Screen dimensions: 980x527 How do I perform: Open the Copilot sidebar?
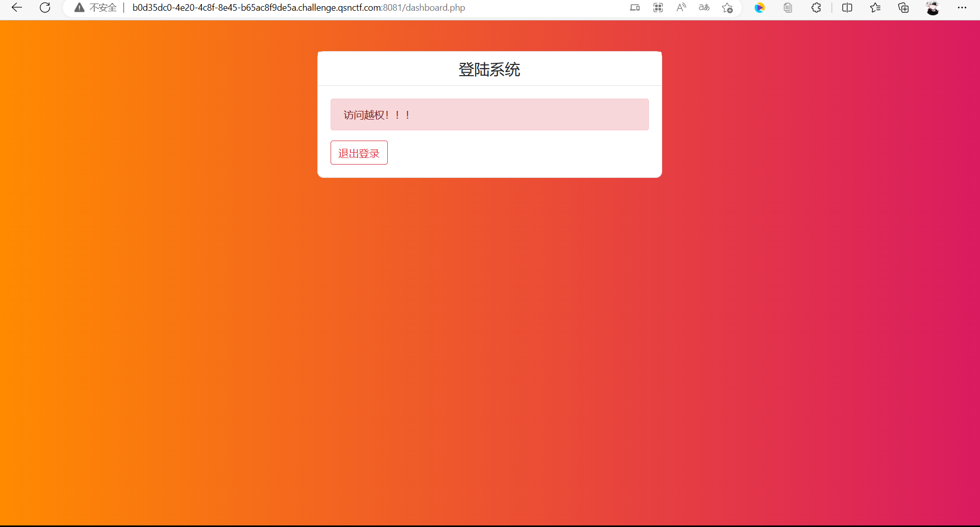(x=760, y=8)
